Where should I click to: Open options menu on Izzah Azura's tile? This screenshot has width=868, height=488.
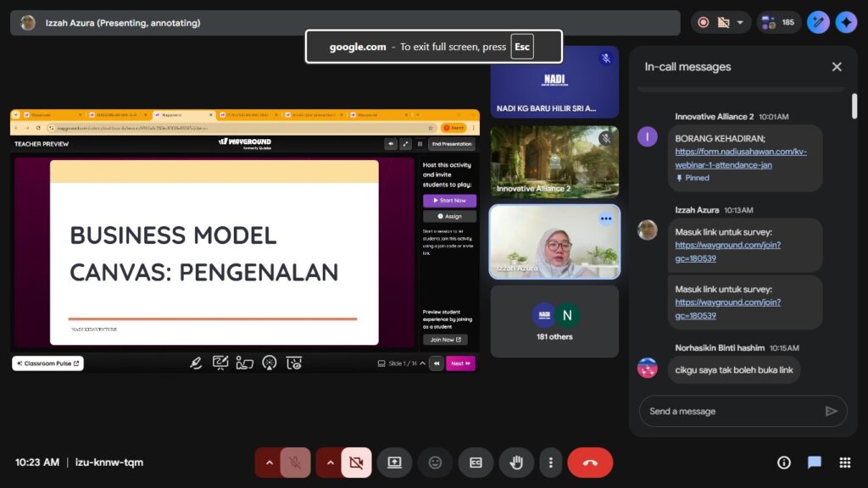(605, 219)
